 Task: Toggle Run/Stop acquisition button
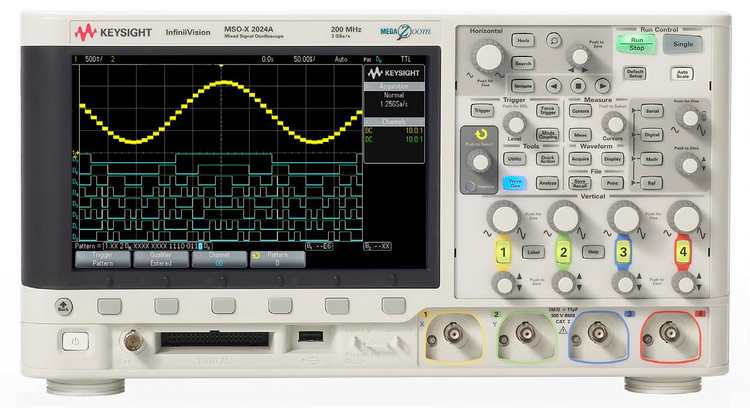click(636, 43)
